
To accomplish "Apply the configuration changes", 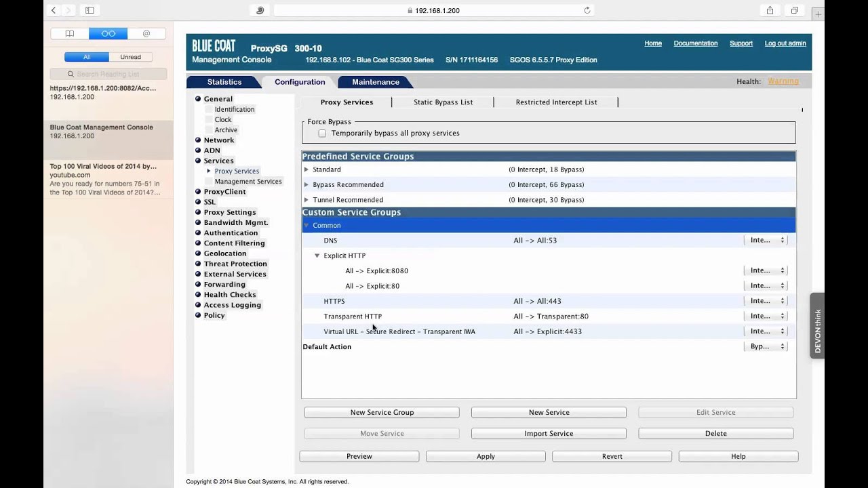I will tap(486, 457).
